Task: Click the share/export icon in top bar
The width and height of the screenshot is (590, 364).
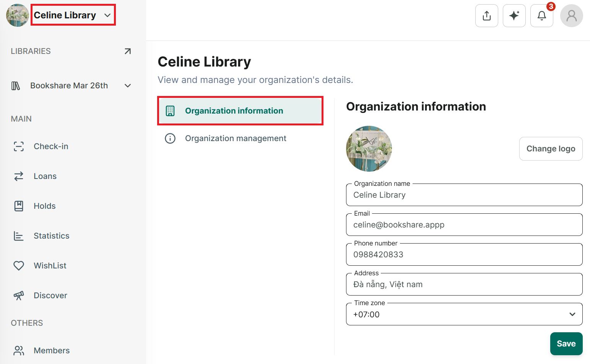Action: coord(486,16)
